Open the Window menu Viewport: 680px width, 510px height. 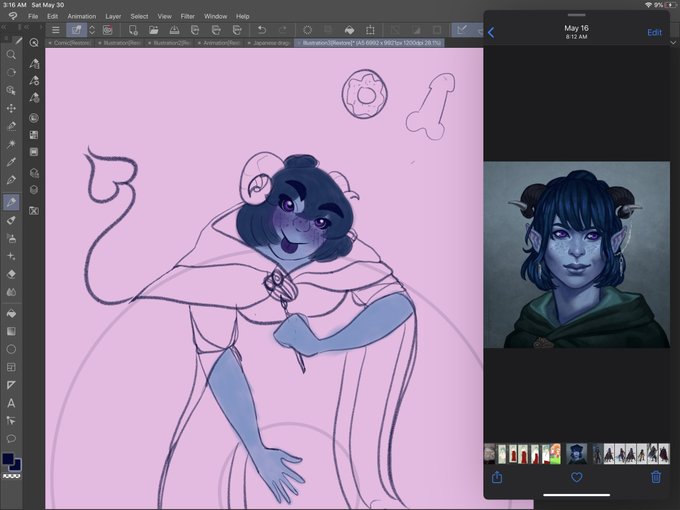pos(216,16)
